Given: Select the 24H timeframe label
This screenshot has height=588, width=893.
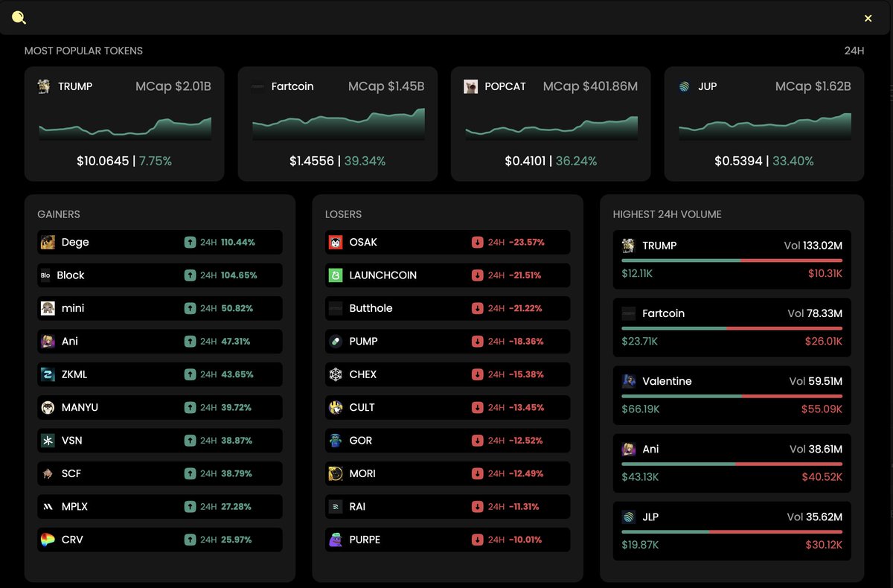Looking at the screenshot, I should pos(854,51).
